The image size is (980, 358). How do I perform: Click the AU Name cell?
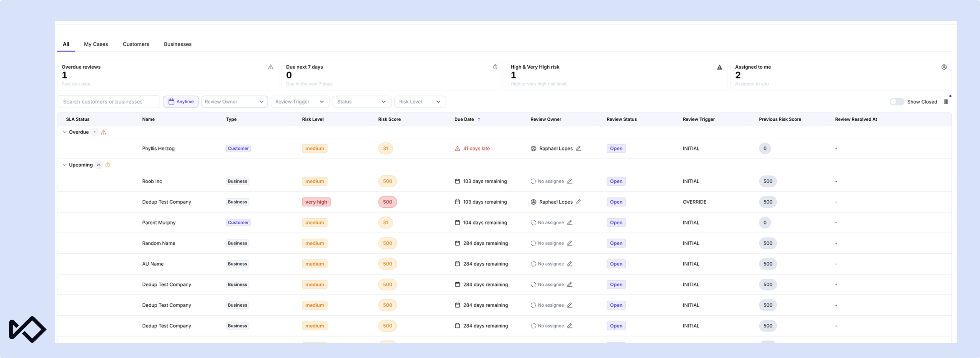153,263
